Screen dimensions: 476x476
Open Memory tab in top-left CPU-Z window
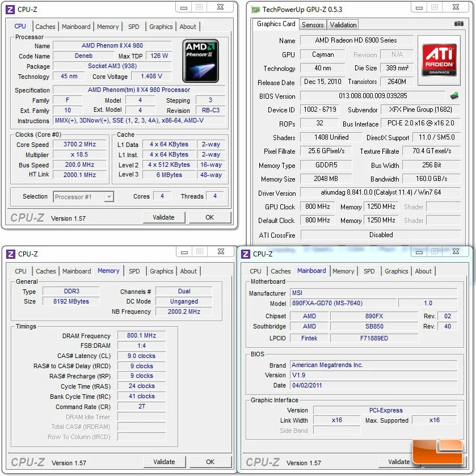(108, 27)
